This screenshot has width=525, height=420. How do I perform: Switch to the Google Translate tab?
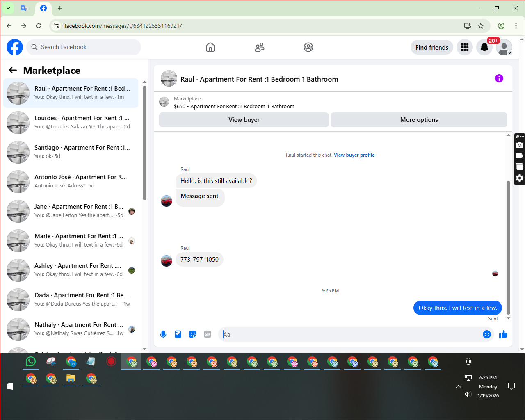(x=24, y=8)
